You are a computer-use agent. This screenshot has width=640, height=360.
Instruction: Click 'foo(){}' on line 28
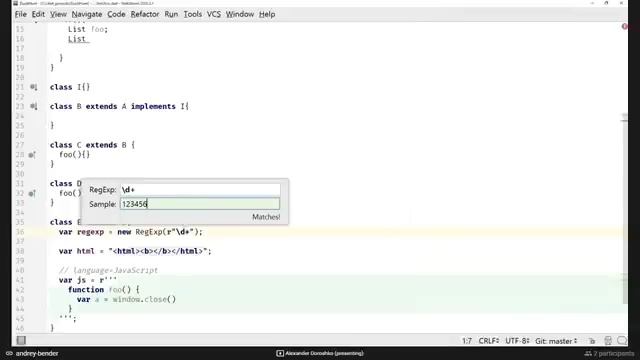[x=74, y=155]
